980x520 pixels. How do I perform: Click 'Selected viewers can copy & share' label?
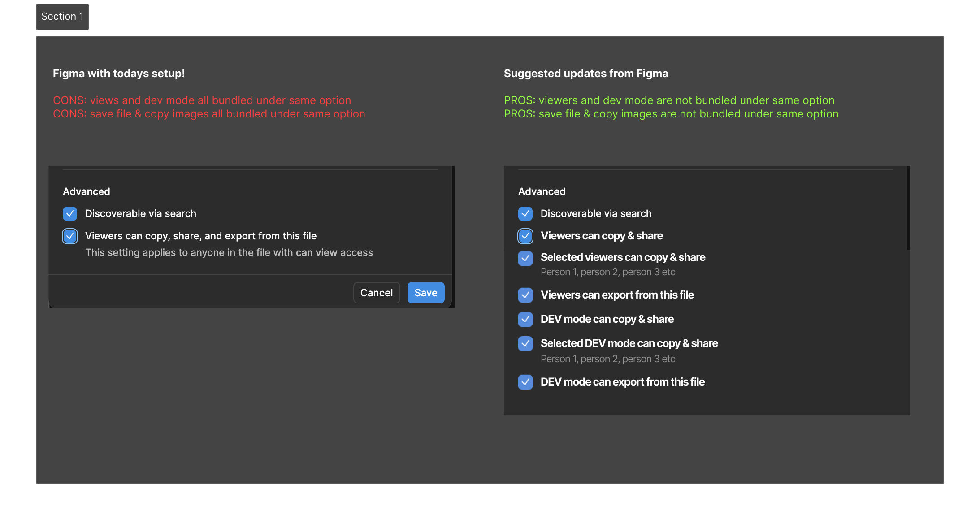(623, 257)
